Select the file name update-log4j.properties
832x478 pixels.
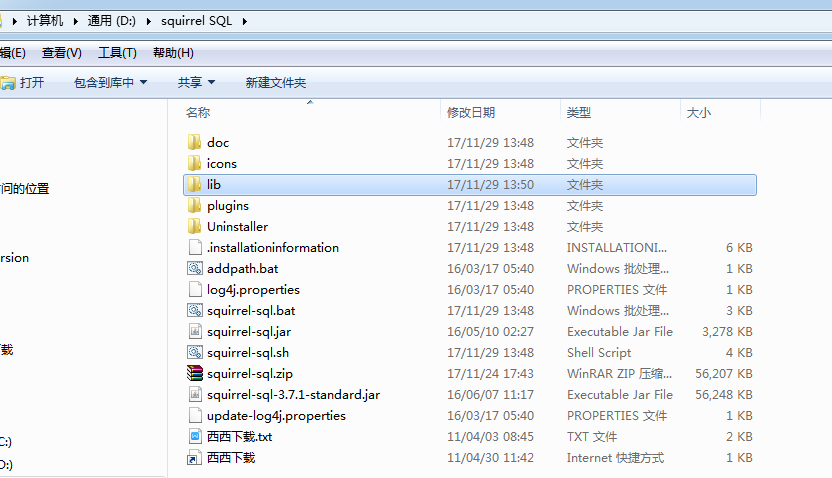click(x=276, y=416)
